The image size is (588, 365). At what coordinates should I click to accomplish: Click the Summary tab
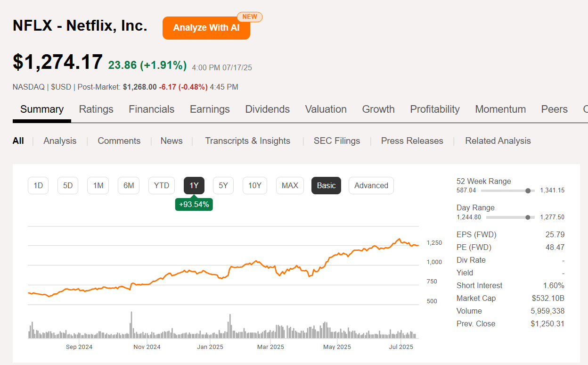click(x=41, y=109)
